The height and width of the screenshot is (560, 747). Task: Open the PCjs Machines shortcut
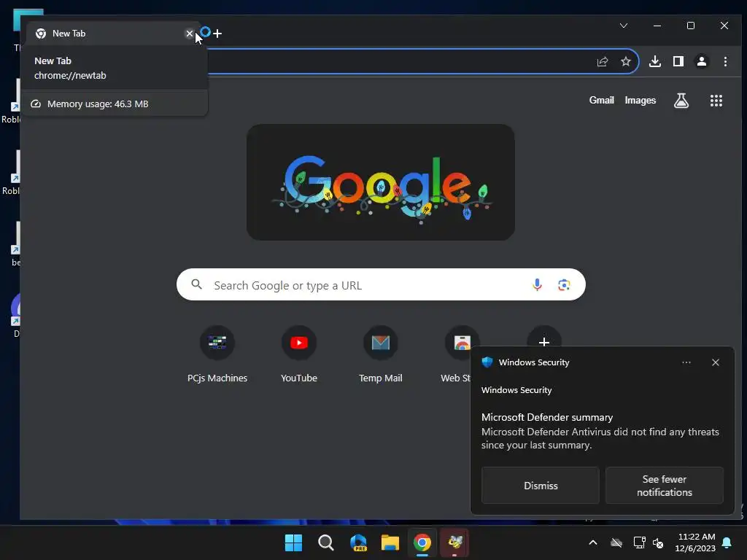point(217,355)
